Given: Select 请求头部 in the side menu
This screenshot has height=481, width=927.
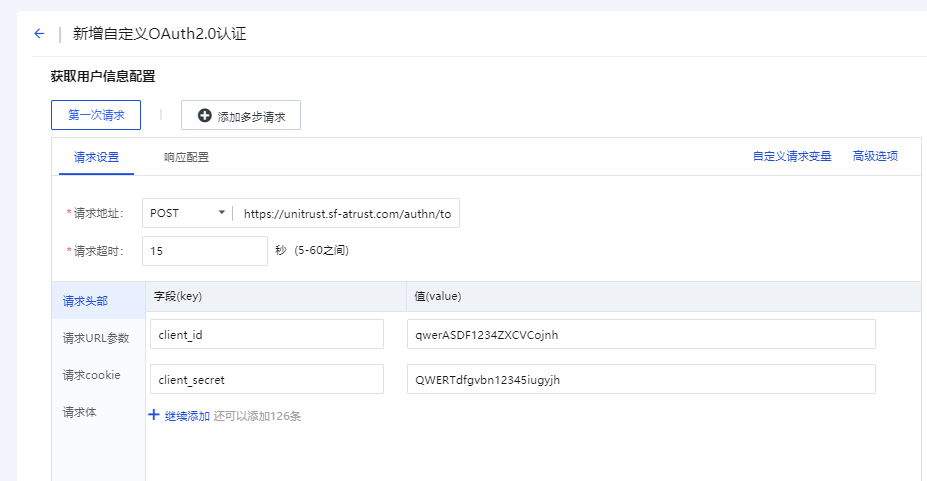Looking at the screenshot, I should tap(86, 301).
